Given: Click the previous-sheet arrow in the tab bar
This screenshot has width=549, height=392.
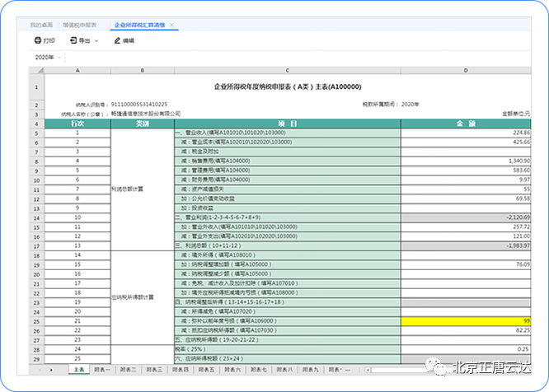Looking at the screenshot, I should [40, 370].
